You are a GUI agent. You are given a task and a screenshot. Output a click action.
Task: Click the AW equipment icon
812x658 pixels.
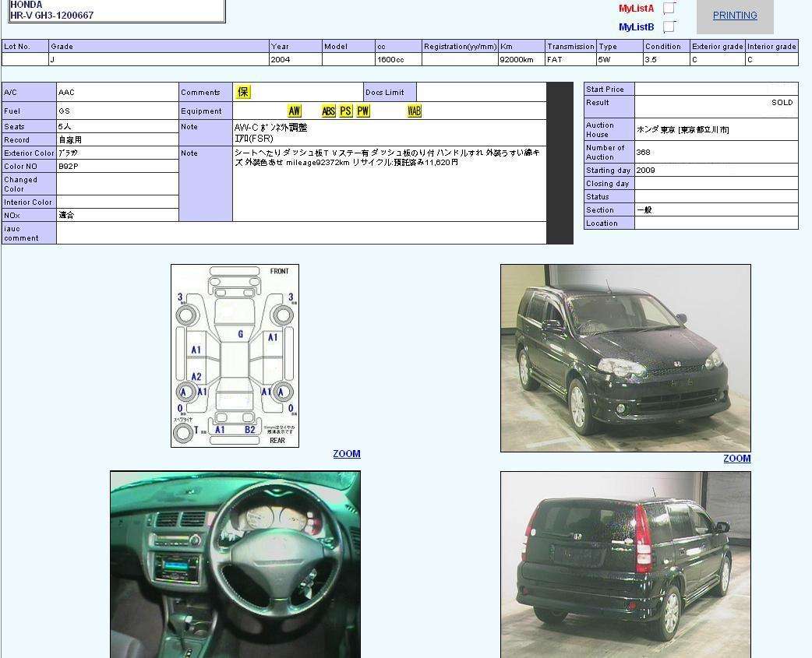coord(294,111)
